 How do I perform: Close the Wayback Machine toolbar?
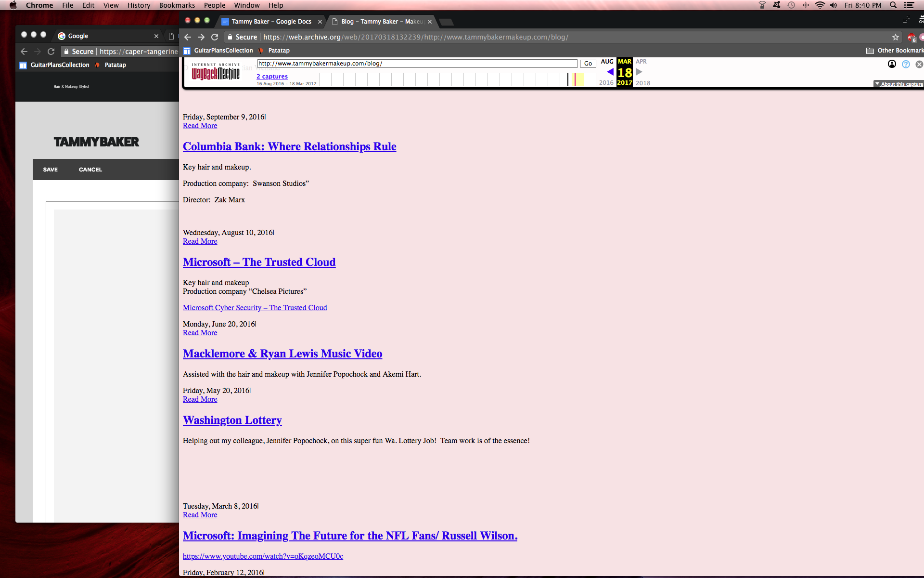[x=919, y=64]
